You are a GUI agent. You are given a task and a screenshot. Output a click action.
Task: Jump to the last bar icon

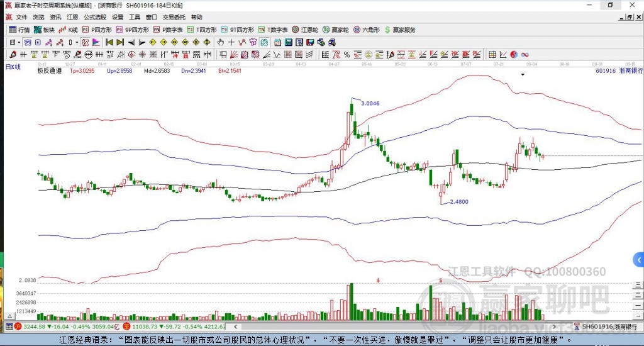click(x=120, y=42)
